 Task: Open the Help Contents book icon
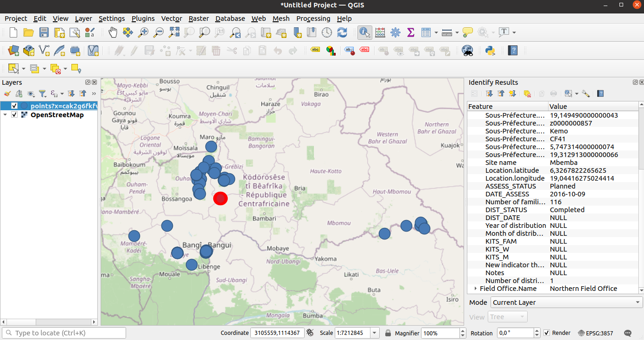(512, 50)
